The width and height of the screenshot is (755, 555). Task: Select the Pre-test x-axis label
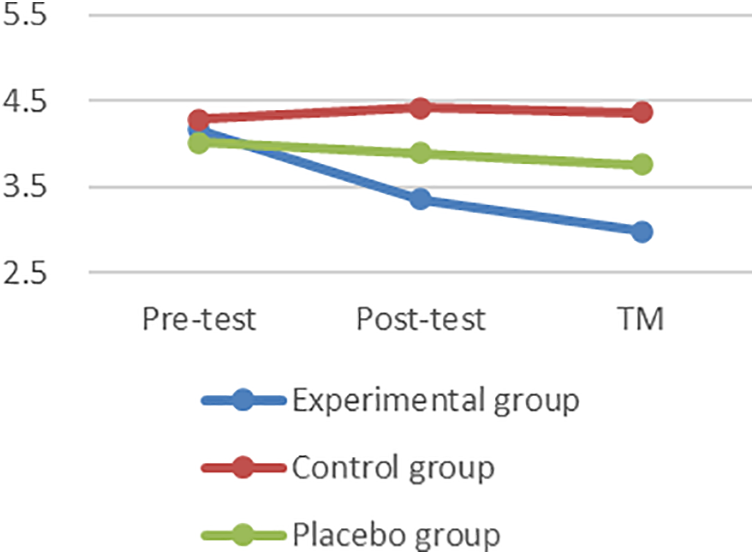click(x=198, y=319)
